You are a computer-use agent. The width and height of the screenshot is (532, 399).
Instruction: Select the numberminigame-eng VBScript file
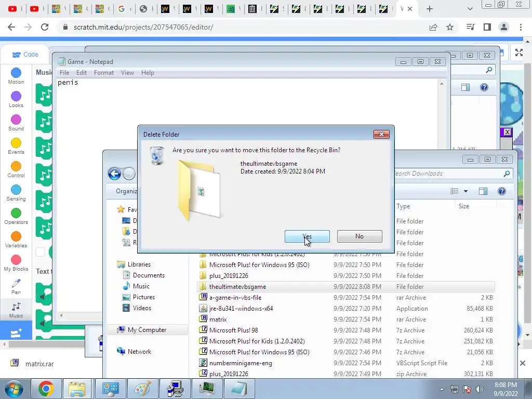(x=345, y=363)
